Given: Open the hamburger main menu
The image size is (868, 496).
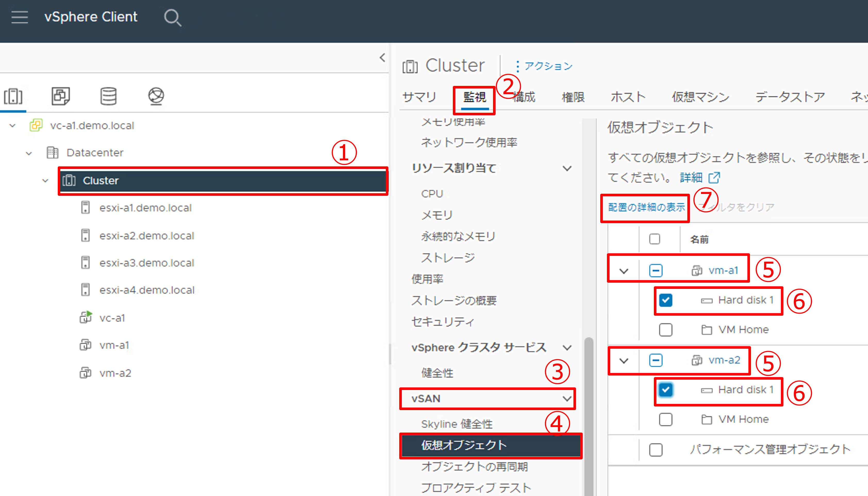Looking at the screenshot, I should pos(19,17).
